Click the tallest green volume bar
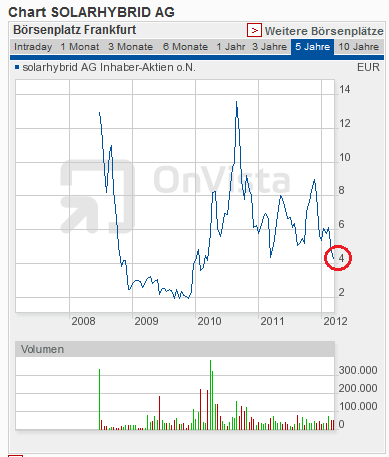389x457 pixels. [x=210, y=395]
